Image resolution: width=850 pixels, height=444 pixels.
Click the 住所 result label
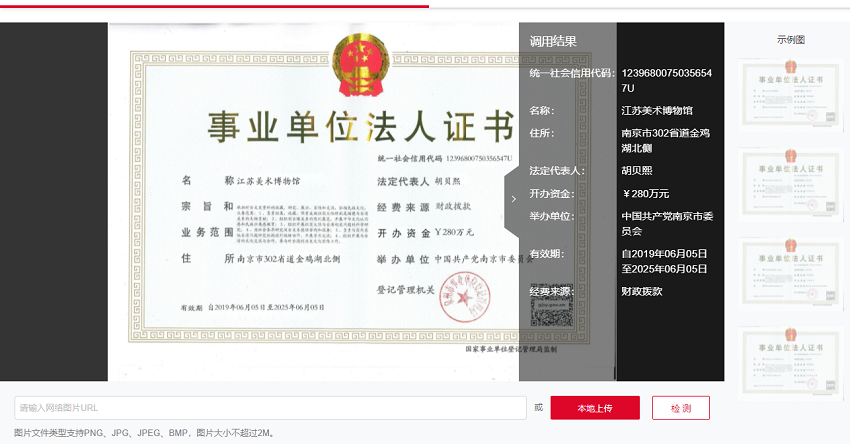click(542, 133)
